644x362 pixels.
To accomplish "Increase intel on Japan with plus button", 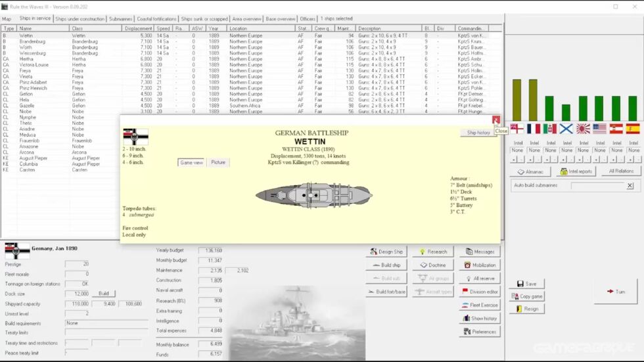I will coord(580,159).
